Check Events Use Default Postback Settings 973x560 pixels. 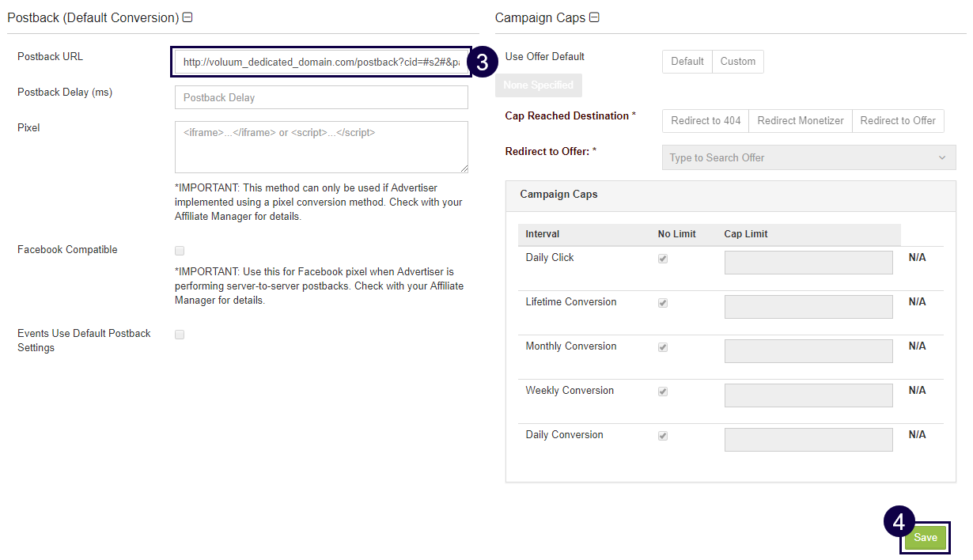tap(180, 335)
